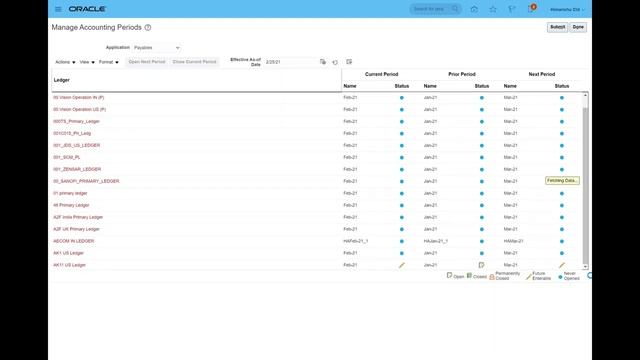Click current period status for AK11 US Ledger
This screenshot has height=360, width=640.
coord(402,265)
